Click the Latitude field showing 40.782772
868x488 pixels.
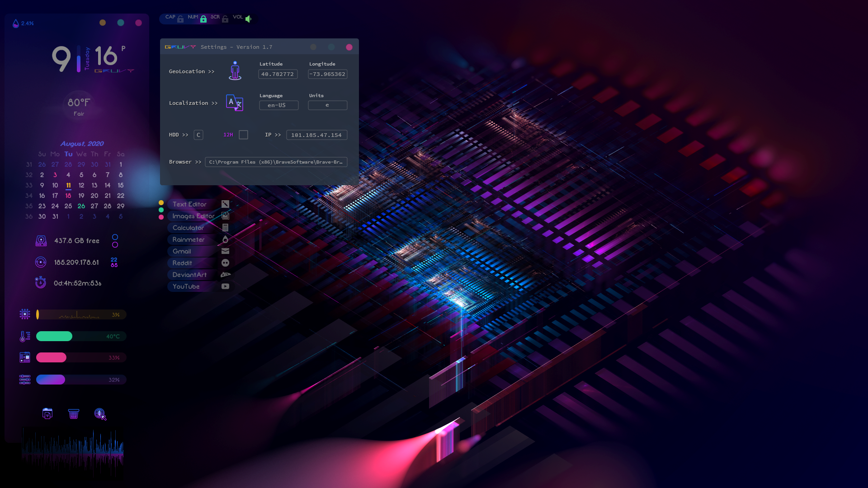[x=278, y=74]
